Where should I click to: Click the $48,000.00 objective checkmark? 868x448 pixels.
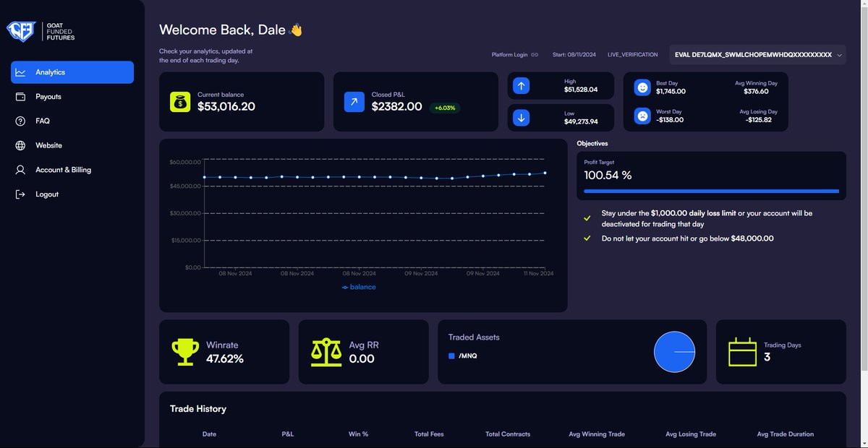coord(587,238)
